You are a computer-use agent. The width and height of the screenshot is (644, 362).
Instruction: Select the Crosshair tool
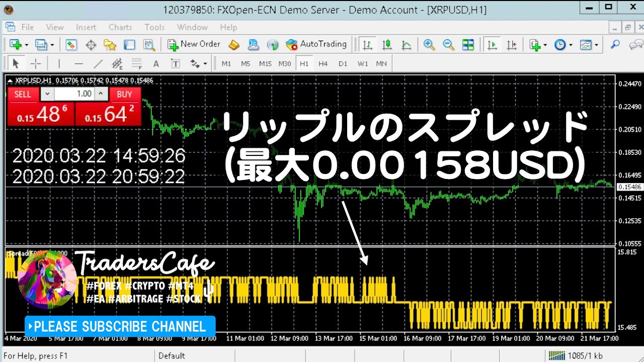tap(35, 64)
